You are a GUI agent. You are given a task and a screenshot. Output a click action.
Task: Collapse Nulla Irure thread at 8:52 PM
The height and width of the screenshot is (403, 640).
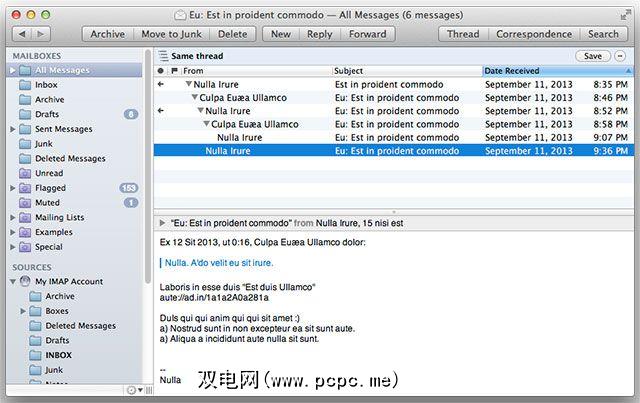click(200, 111)
